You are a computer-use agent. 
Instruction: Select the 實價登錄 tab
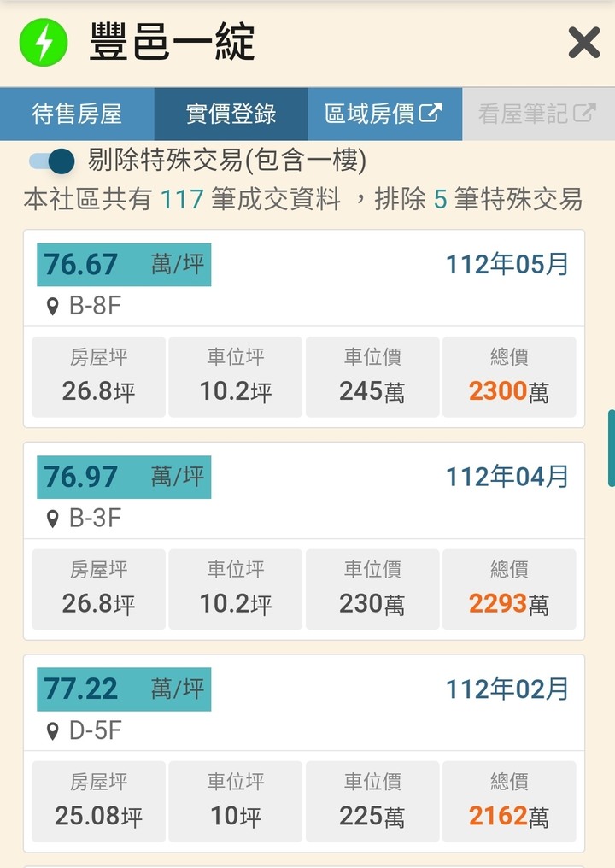point(231,114)
